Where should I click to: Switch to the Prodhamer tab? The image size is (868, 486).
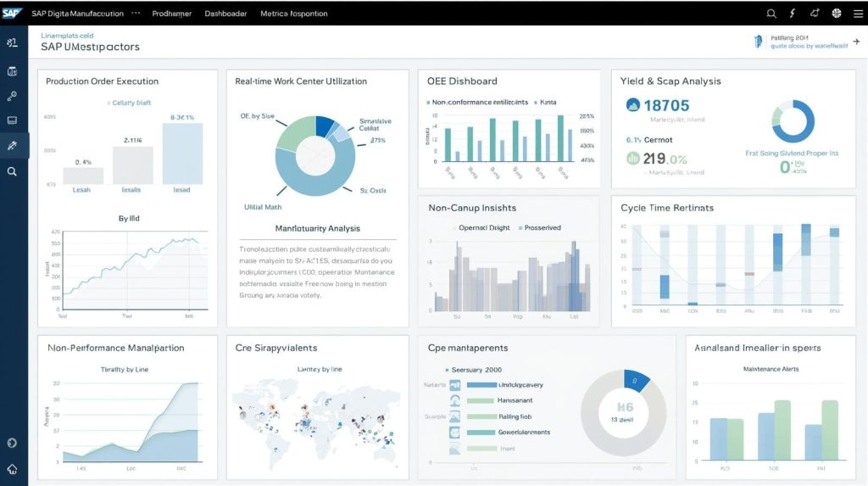(x=171, y=14)
